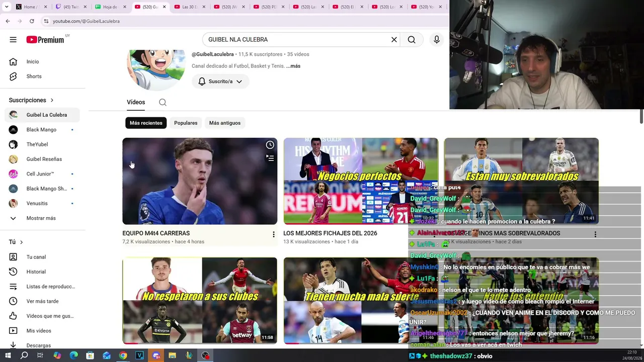Run the search with the magnifier button
The width and height of the screenshot is (644, 362).
tap(412, 40)
